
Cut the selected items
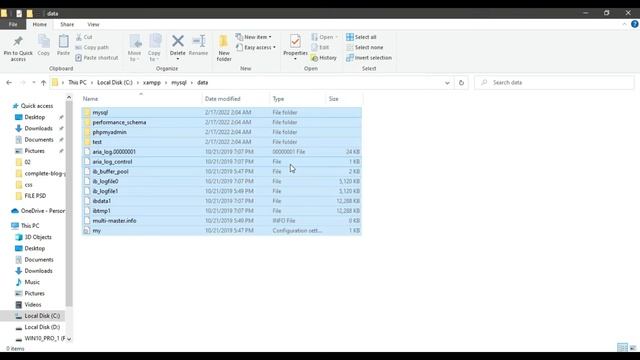[84, 37]
